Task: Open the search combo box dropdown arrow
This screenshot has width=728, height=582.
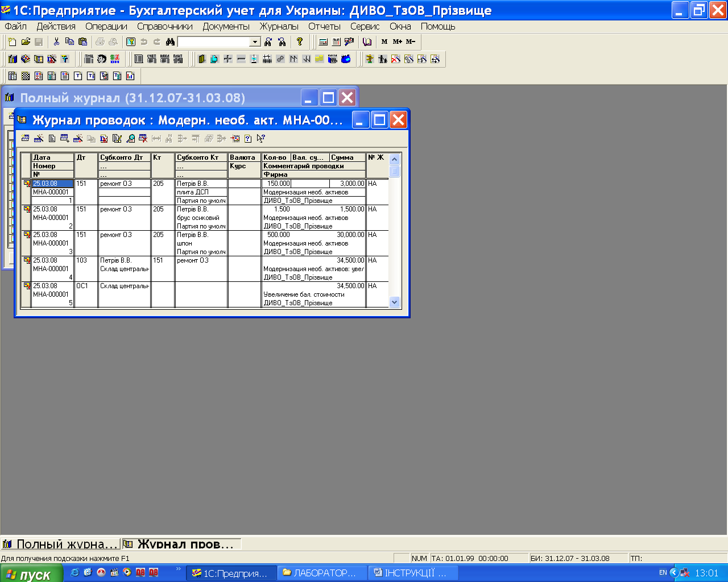Action: pos(255,42)
